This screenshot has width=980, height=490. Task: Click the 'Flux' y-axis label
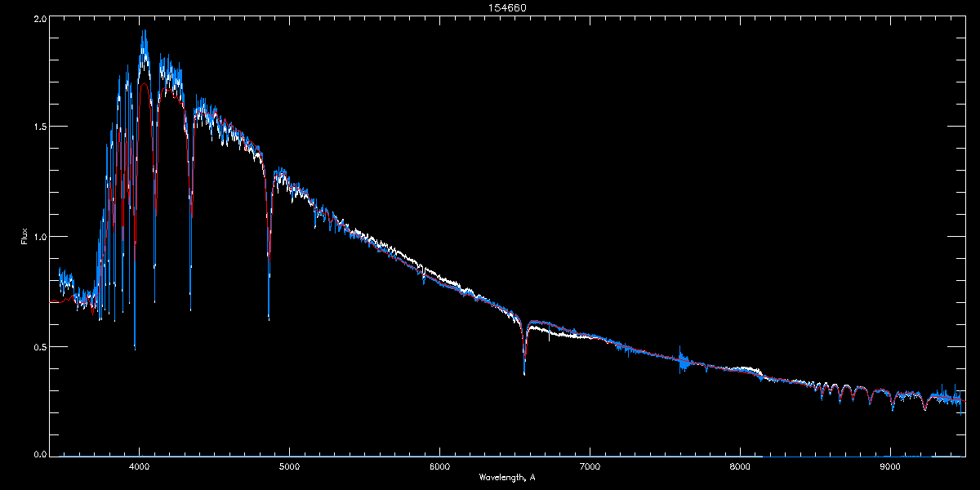25,237
